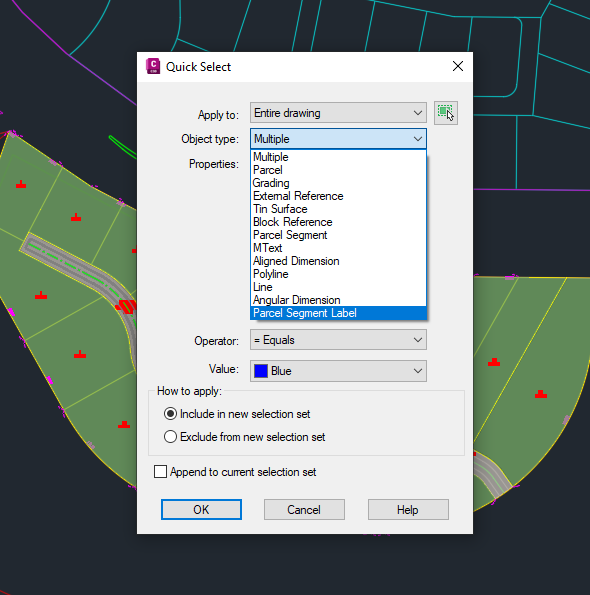This screenshot has width=590, height=595.
Task: Choose Tin Surface object type
Action: click(338, 209)
